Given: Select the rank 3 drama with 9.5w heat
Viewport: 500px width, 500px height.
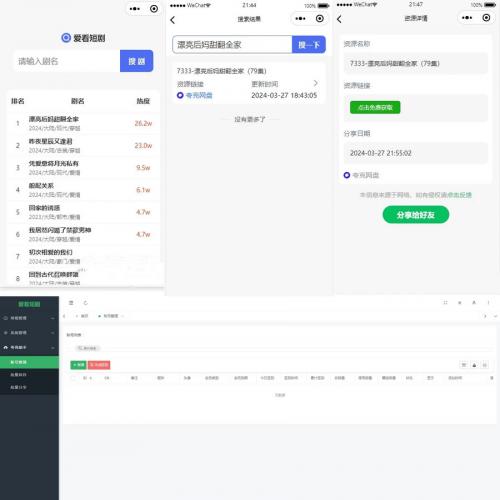Looking at the screenshot, I should click(83, 168).
